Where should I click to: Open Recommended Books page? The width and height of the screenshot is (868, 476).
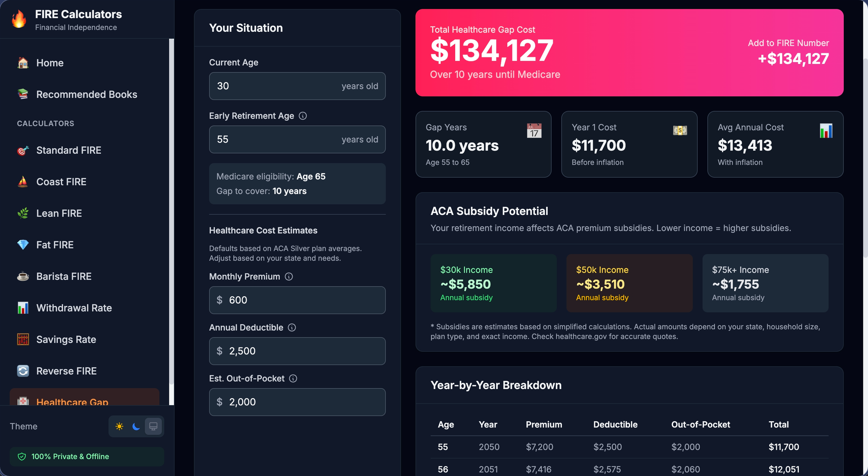click(x=86, y=94)
